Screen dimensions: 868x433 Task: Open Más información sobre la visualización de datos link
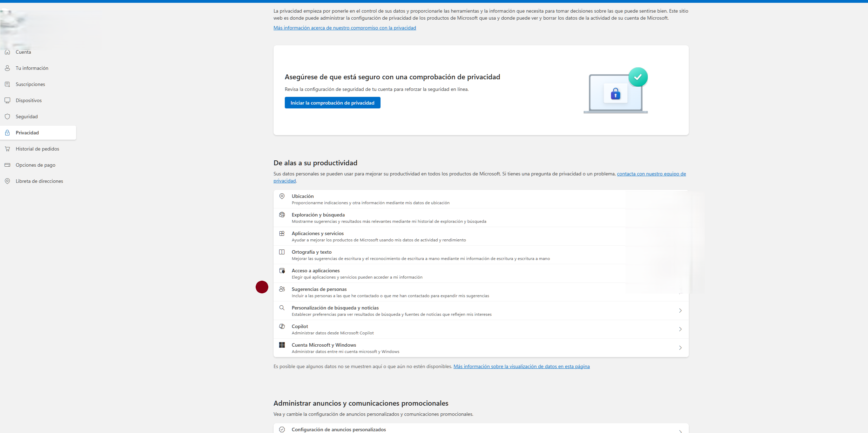[522, 366]
